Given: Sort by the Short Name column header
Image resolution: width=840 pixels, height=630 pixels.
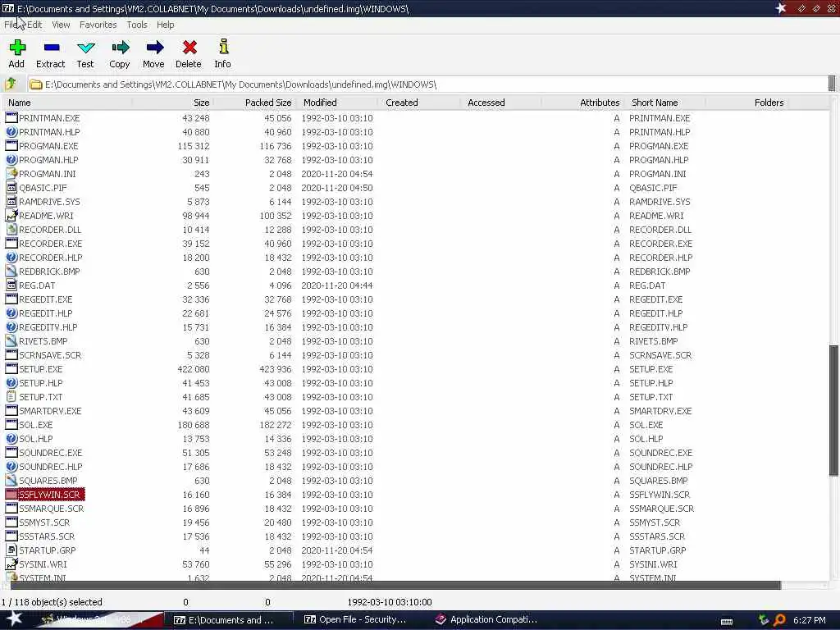Looking at the screenshot, I should point(664,103).
